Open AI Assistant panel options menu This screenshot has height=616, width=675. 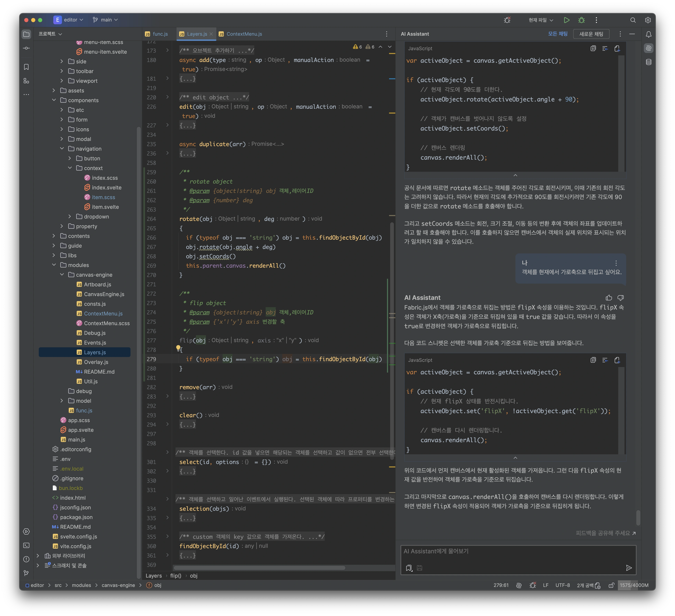(x=620, y=34)
